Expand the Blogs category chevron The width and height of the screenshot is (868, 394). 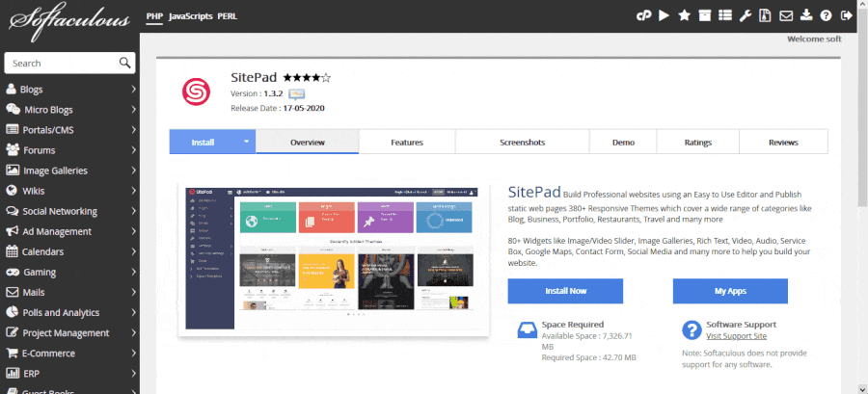[133, 89]
